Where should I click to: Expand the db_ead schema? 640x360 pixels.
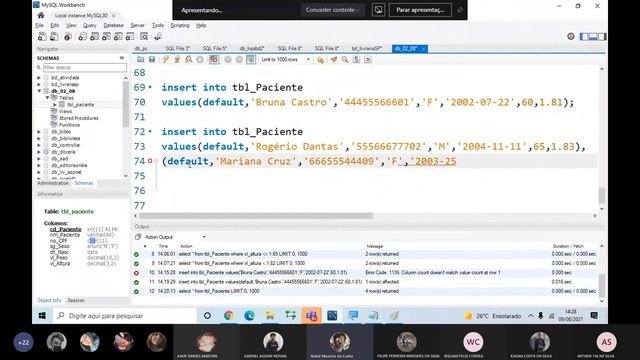[39, 159]
